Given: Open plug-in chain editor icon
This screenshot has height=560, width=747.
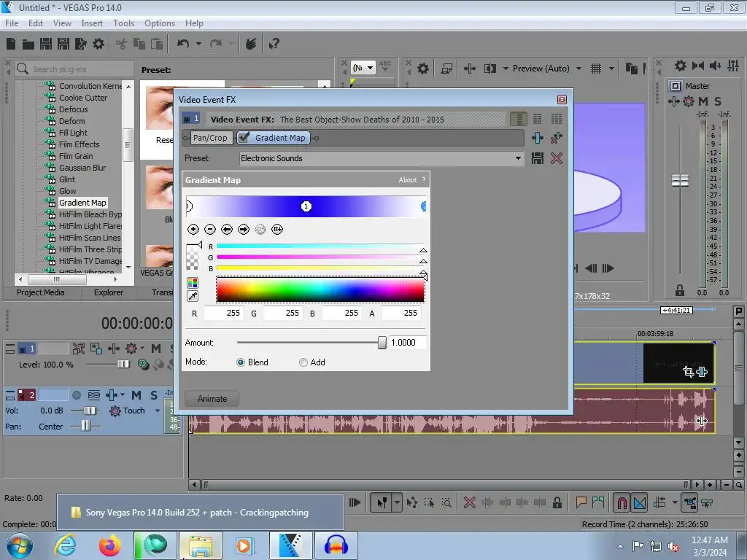Looking at the screenshot, I should pos(538,138).
